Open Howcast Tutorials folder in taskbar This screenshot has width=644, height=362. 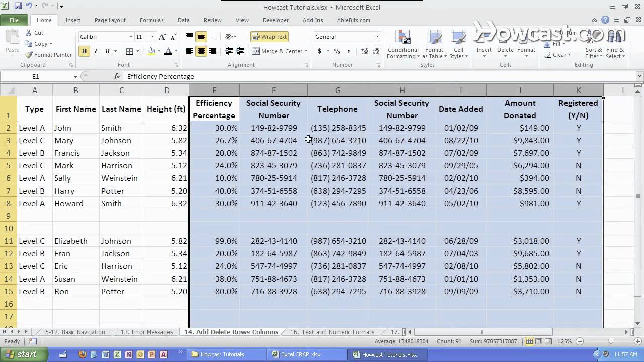[x=227, y=354]
